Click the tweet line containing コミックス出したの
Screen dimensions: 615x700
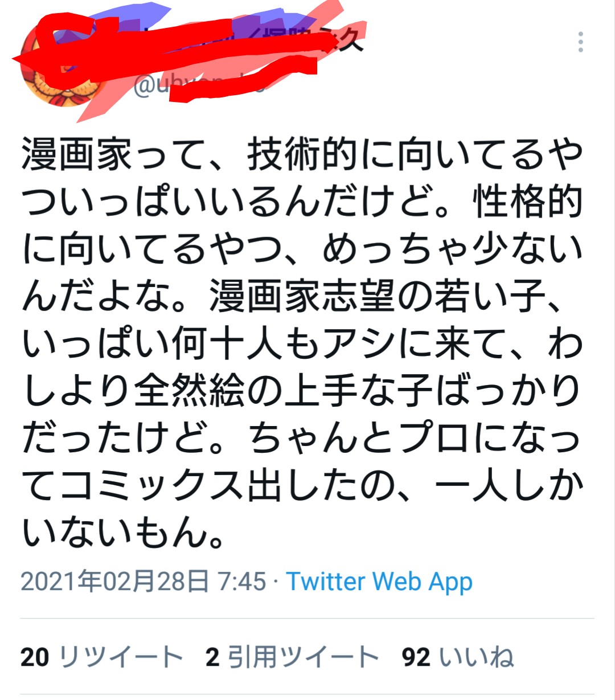click(302, 486)
